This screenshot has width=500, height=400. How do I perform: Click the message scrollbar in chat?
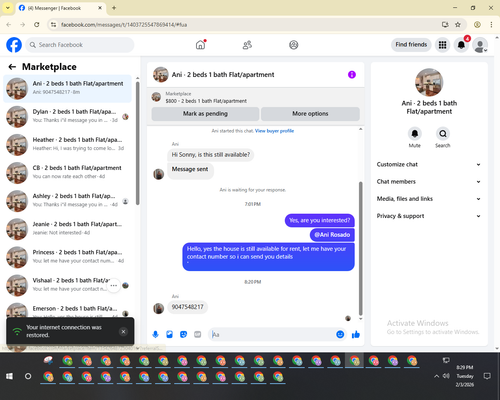pos(360,248)
